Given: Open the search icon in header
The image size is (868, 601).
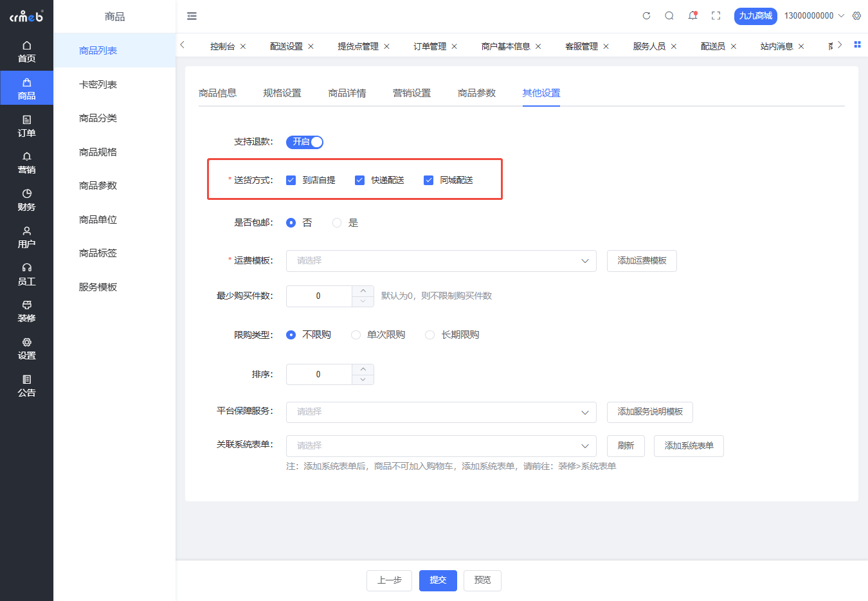Looking at the screenshot, I should 669,16.
